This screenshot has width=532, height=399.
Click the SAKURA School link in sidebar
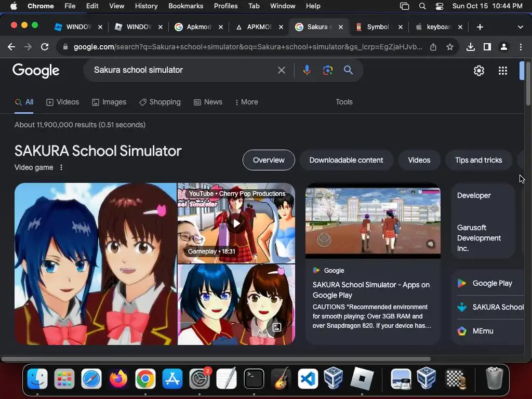point(490,307)
